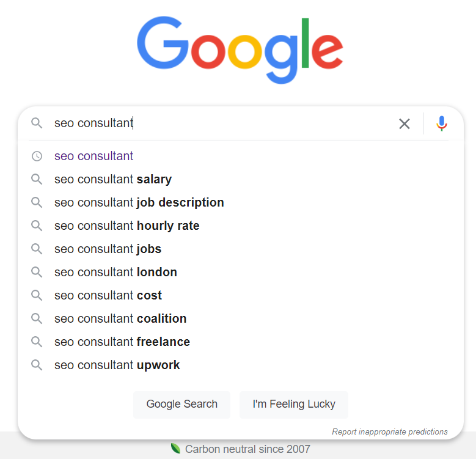Clear the search box with X
Screen dimensions: 476x459
pos(405,123)
